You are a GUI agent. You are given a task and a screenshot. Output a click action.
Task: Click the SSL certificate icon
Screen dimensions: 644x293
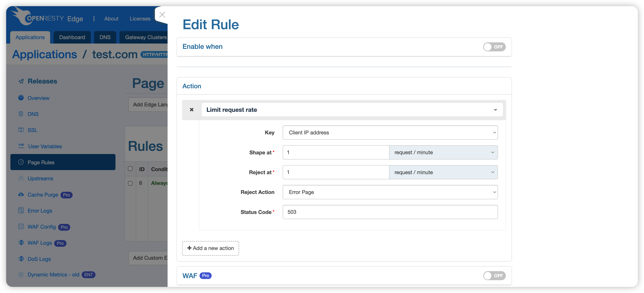[x=21, y=130]
